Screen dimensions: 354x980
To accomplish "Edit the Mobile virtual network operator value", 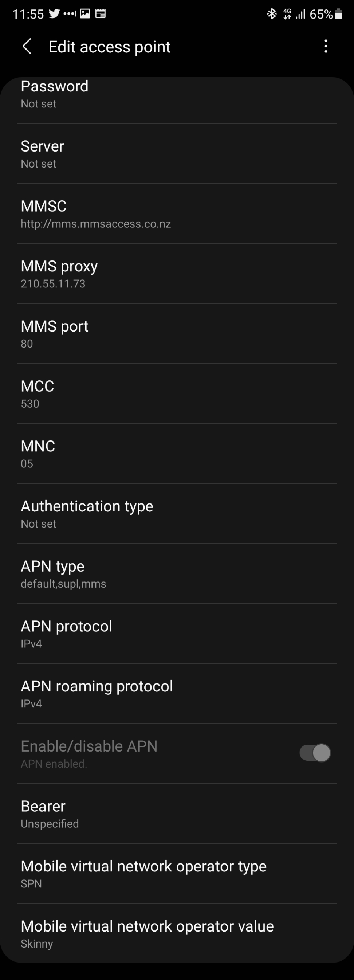I will 177,934.
